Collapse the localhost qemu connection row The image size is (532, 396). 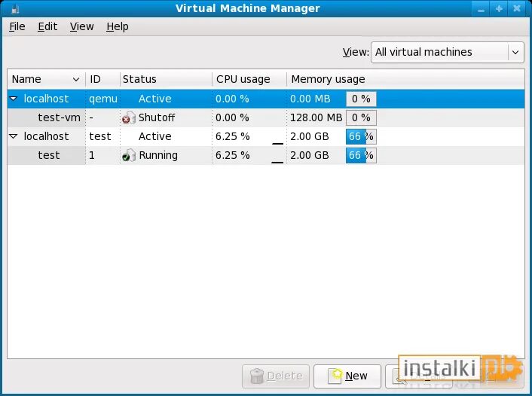pos(14,99)
